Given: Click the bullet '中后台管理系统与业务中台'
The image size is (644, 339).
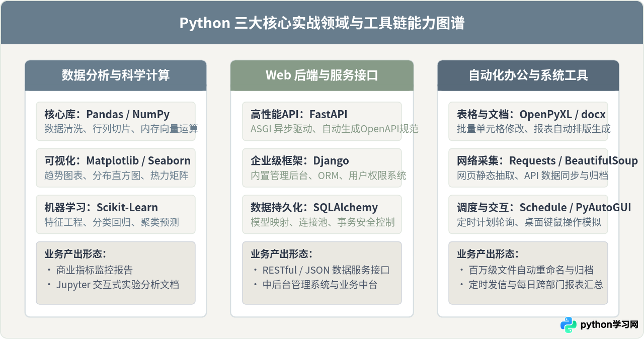Looking at the screenshot, I should click(320, 285).
